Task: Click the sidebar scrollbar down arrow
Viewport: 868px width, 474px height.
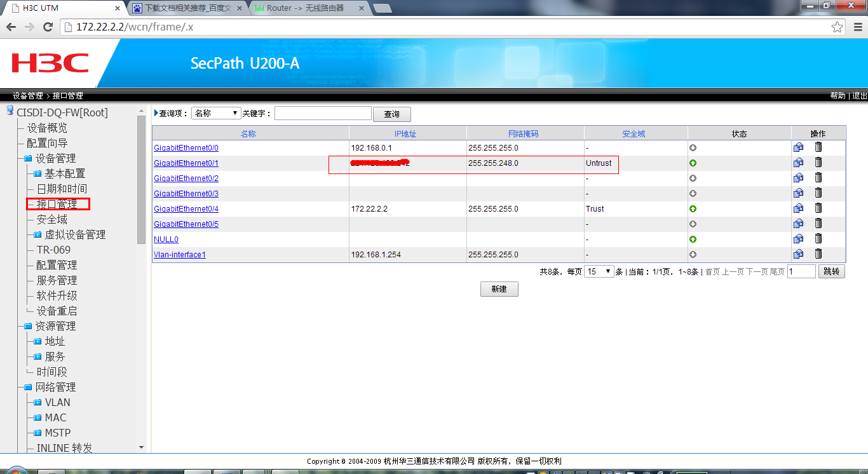Action: (142, 447)
